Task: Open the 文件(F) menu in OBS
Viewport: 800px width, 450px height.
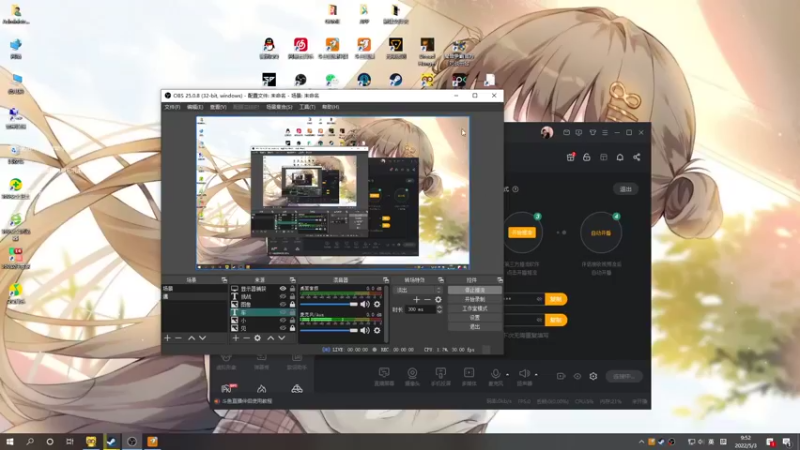Action: [172, 107]
